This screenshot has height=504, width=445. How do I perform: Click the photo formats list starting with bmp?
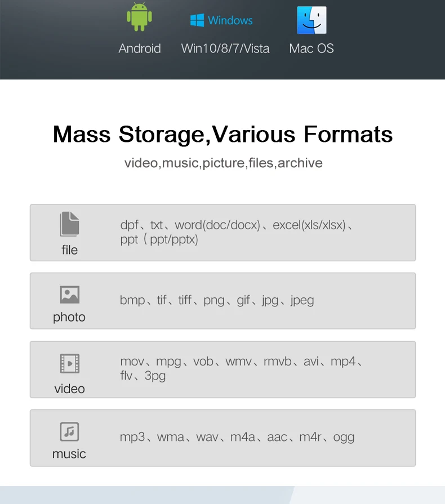coord(217,300)
